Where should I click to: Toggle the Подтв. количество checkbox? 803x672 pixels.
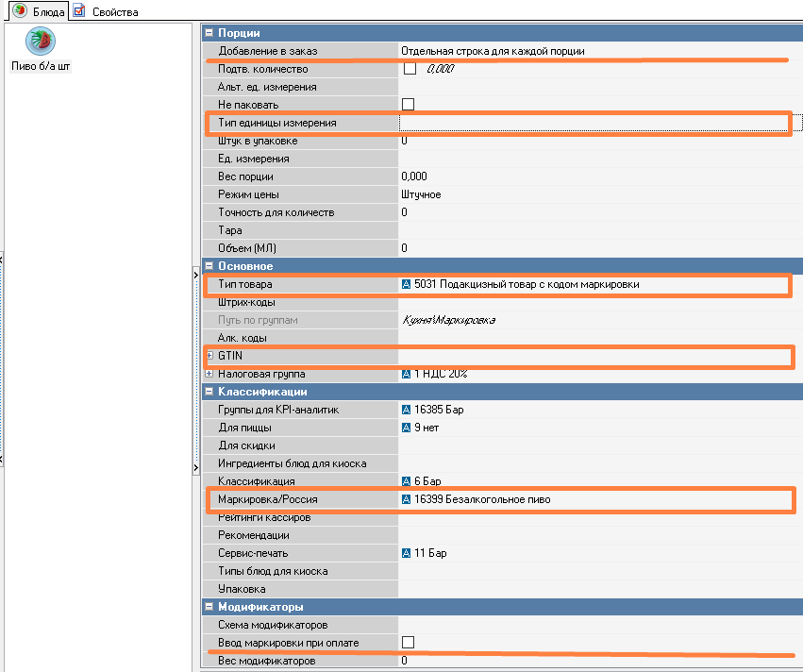click(x=410, y=69)
